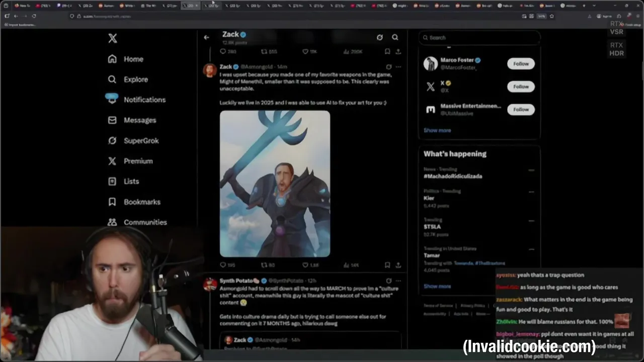
Task: Open Synth Potato's profile name
Action: pos(239,281)
